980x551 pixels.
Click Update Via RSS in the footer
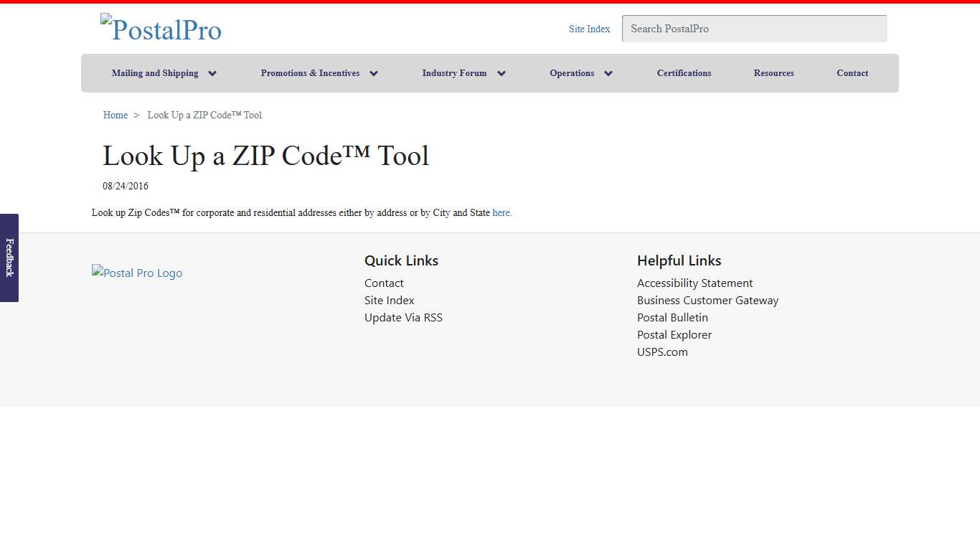[403, 317]
